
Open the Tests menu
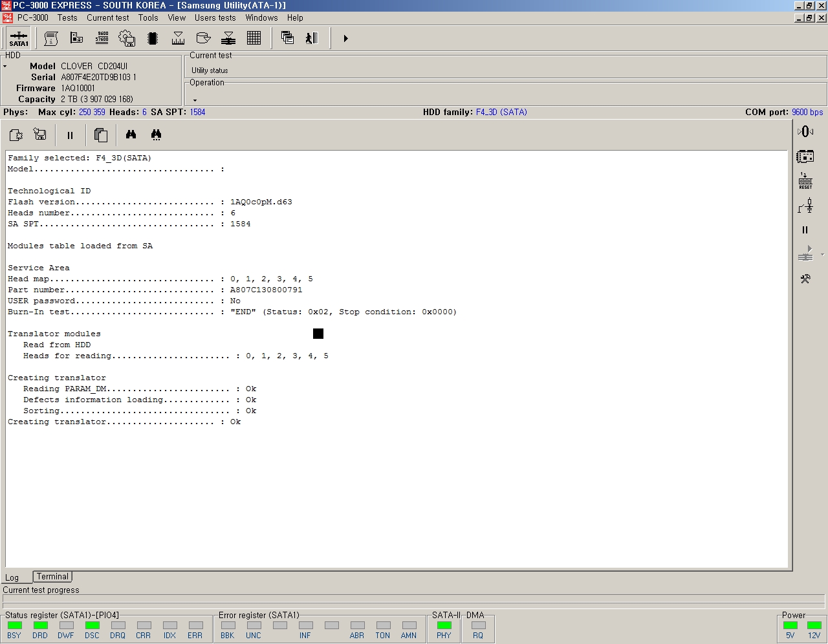[x=67, y=17]
